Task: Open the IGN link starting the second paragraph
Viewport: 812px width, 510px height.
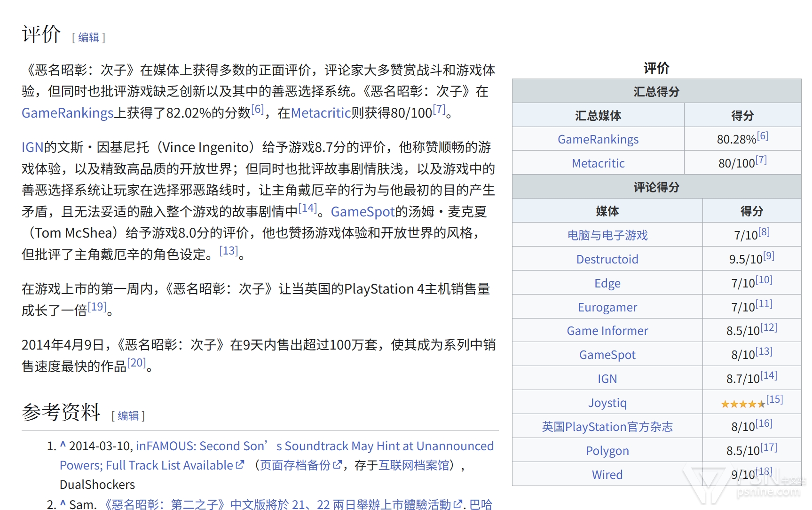Action: pyautogui.click(x=32, y=147)
